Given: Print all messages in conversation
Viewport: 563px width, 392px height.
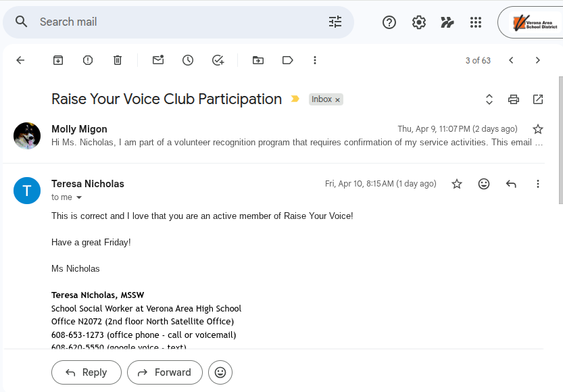Looking at the screenshot, I should [x=514, y=99].
